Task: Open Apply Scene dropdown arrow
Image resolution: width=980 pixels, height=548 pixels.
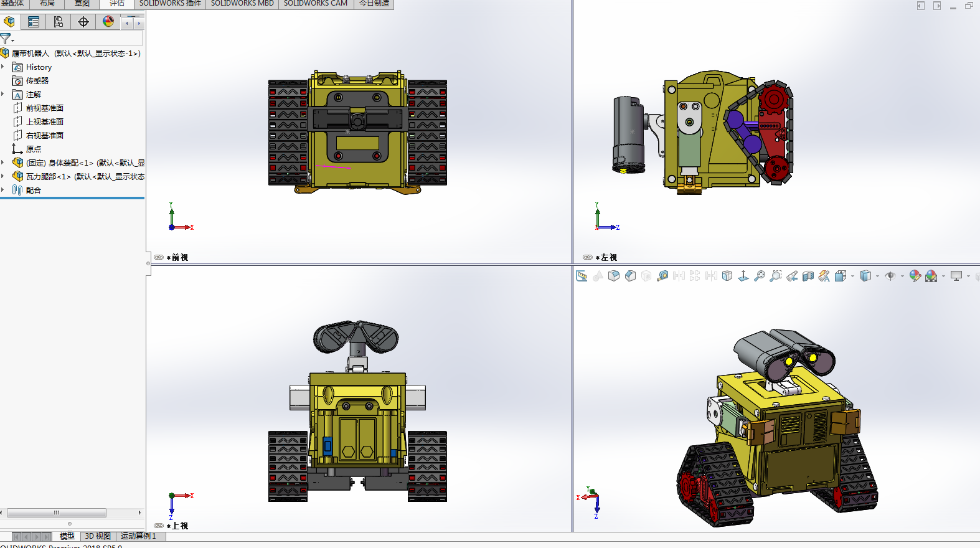Action: click(943, 276)
